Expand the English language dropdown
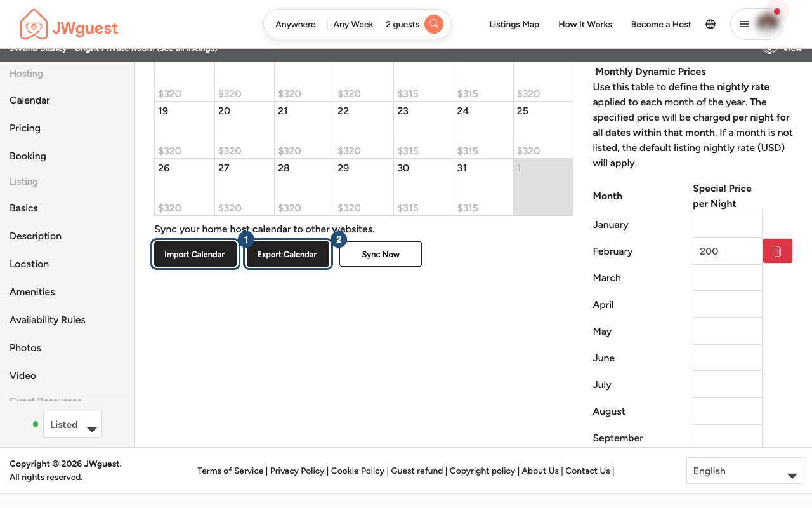 (744, 471)
